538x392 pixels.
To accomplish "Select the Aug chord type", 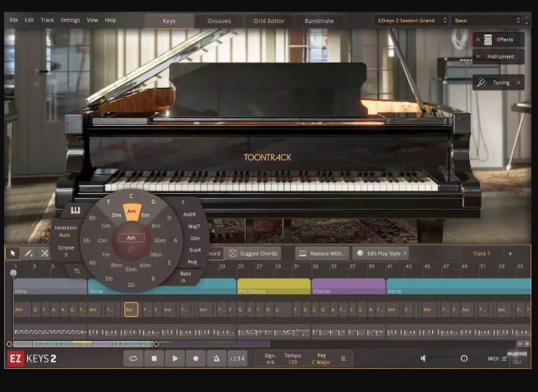I will tap(192, 261).
